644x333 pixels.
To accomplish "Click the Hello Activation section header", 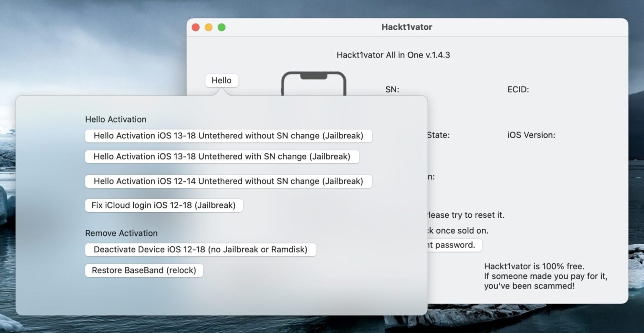I will click(116, 119).
